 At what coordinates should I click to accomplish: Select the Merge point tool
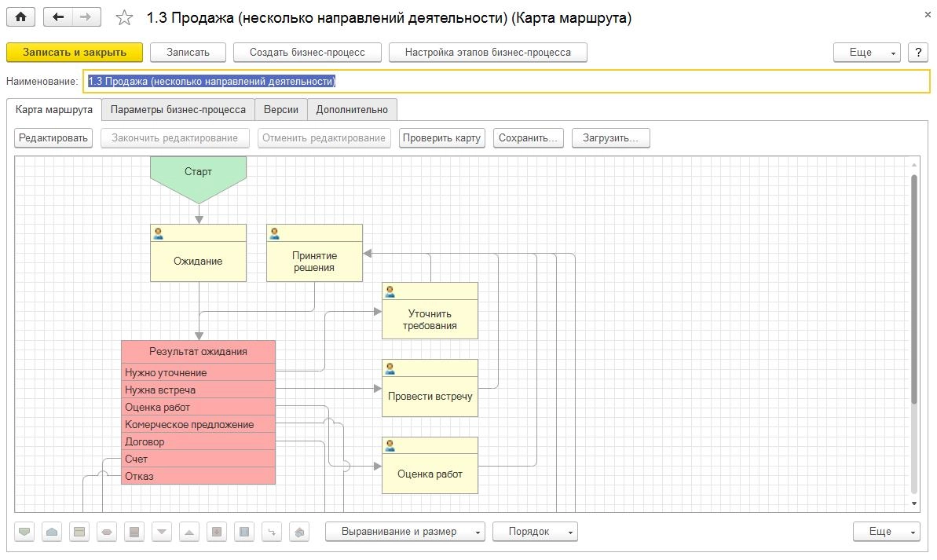[189, 532]
